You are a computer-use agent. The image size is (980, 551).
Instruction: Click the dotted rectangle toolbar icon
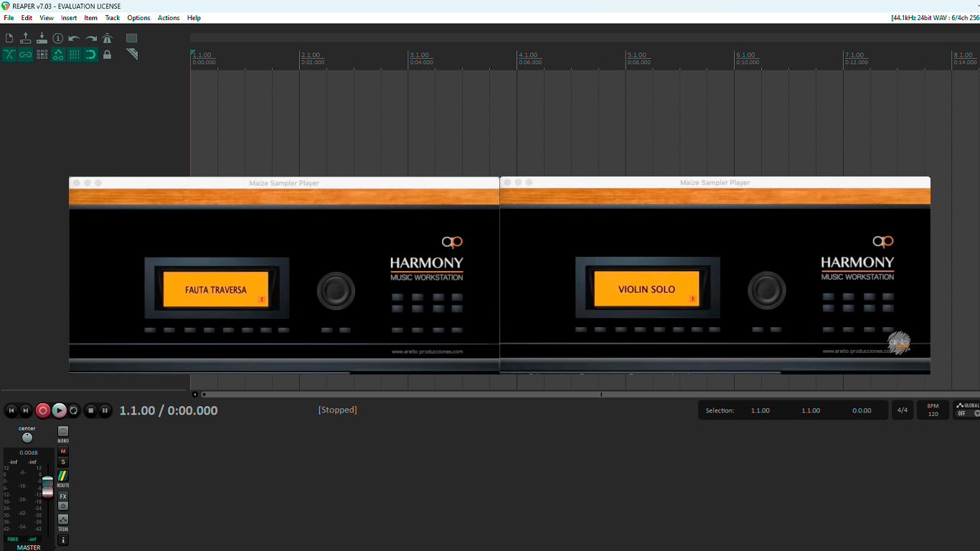coord(132,38)
